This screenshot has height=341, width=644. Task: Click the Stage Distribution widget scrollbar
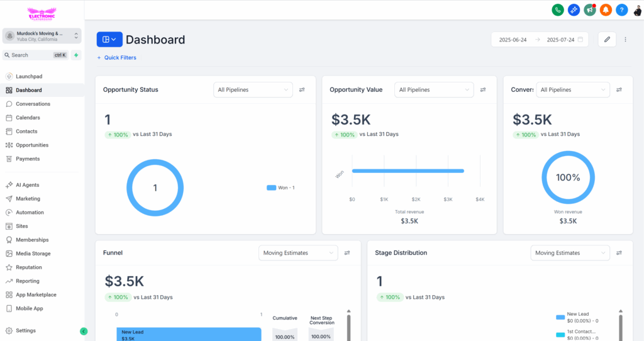pos(621,327)
